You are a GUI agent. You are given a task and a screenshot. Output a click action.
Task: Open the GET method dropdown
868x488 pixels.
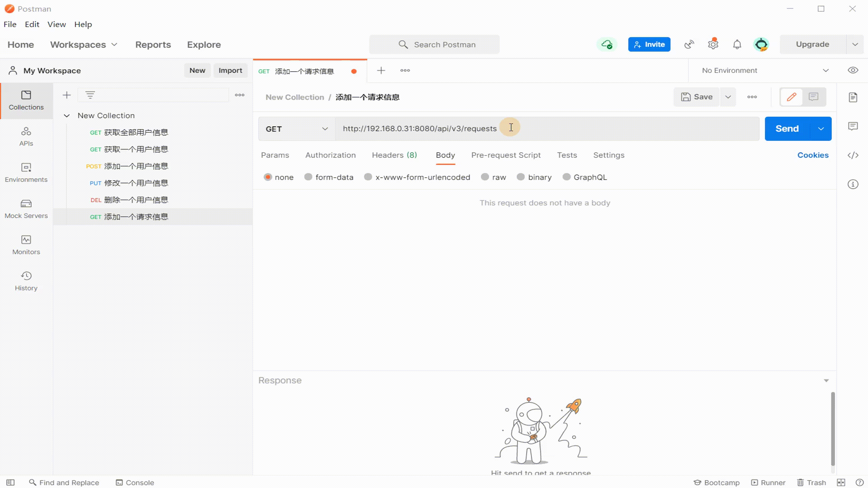pyautogui.click(x=297, y=129)
